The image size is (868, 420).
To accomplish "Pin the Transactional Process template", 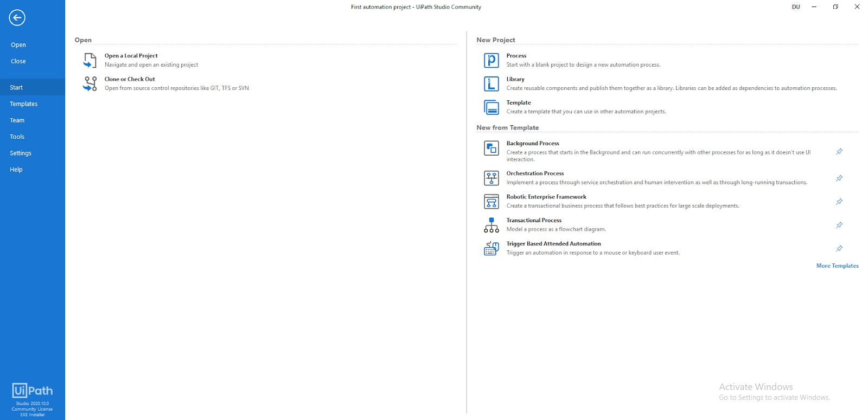I will (x=839, y=225).
